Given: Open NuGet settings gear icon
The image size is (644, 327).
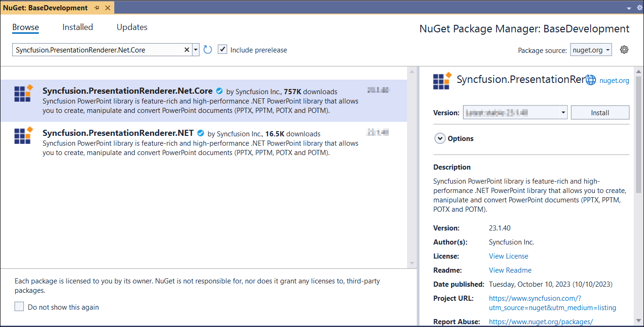Looking at the screenshot, I should [624, 50].
